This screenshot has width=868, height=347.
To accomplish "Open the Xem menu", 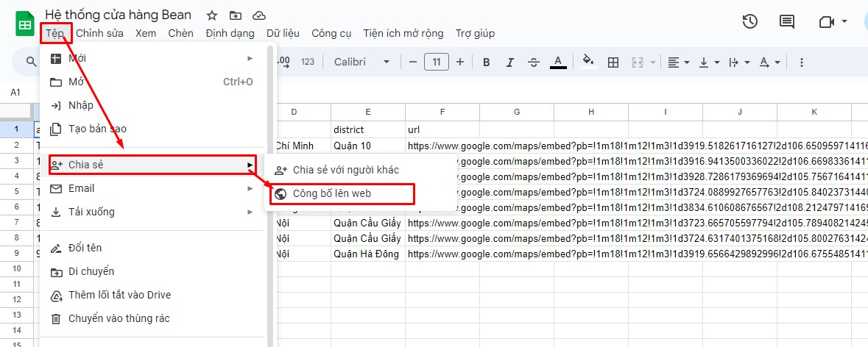I will [x=146, y=33].
